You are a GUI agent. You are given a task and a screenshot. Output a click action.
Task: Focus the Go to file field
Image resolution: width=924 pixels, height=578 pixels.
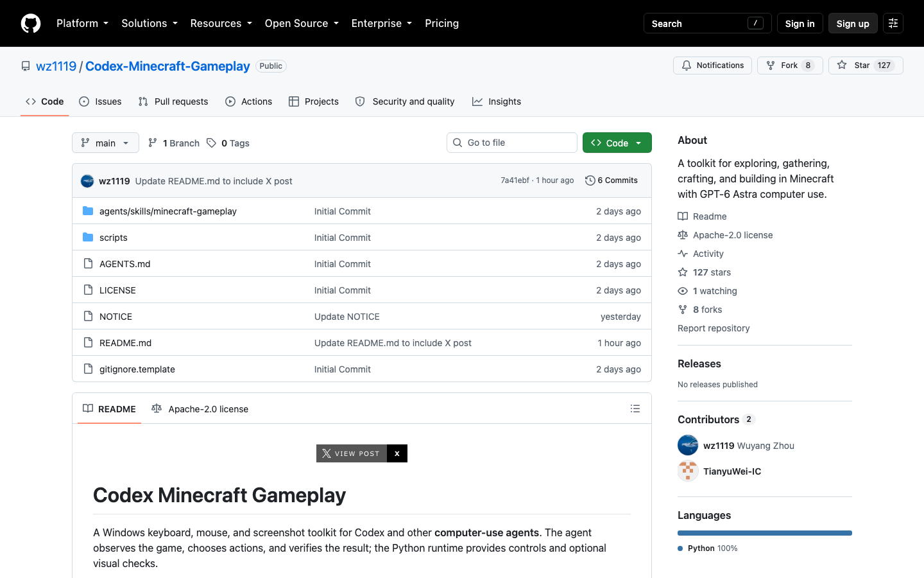[x=512, y=143]
